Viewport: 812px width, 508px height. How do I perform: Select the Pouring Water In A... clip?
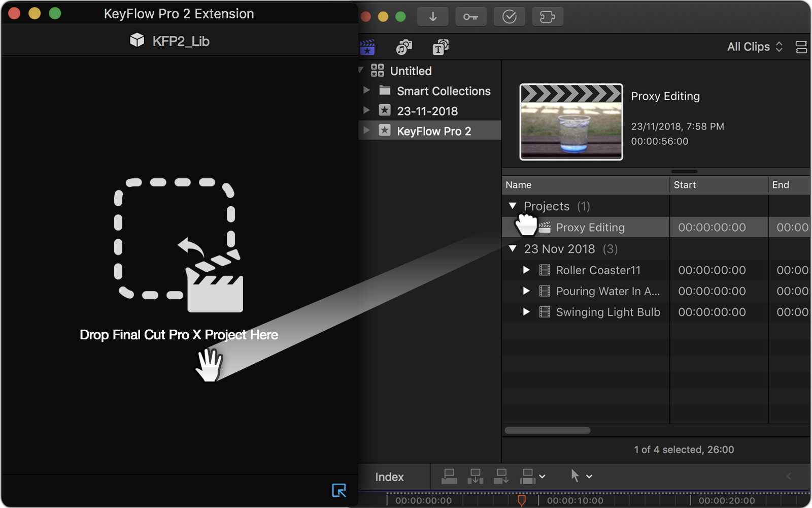(608, 291)
